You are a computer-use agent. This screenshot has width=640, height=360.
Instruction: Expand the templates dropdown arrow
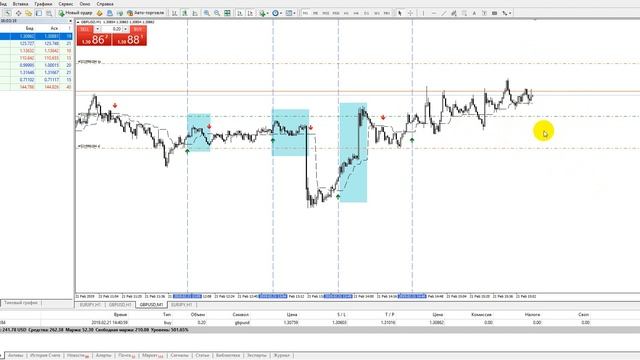(x=294, y=13)
